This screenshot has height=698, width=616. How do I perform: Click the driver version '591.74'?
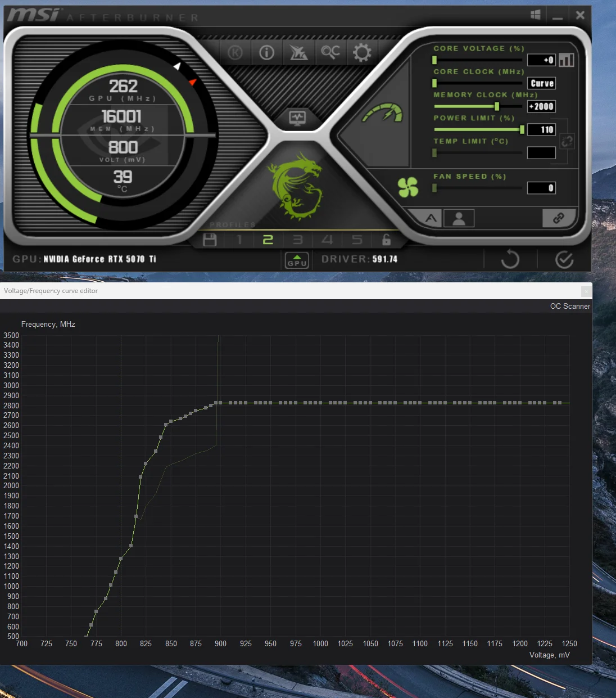coord(384,259)
